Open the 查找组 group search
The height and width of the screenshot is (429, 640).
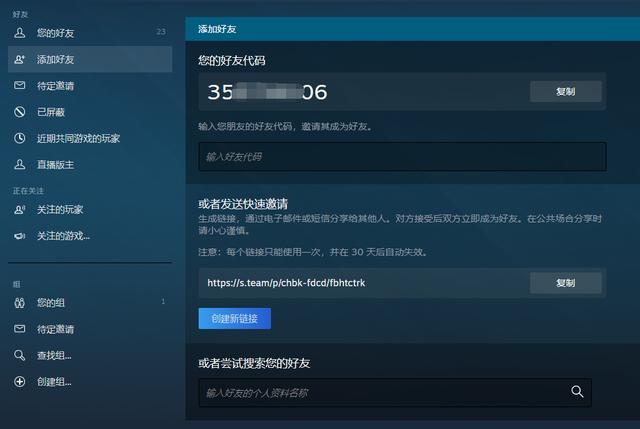(x=90, y=356)
